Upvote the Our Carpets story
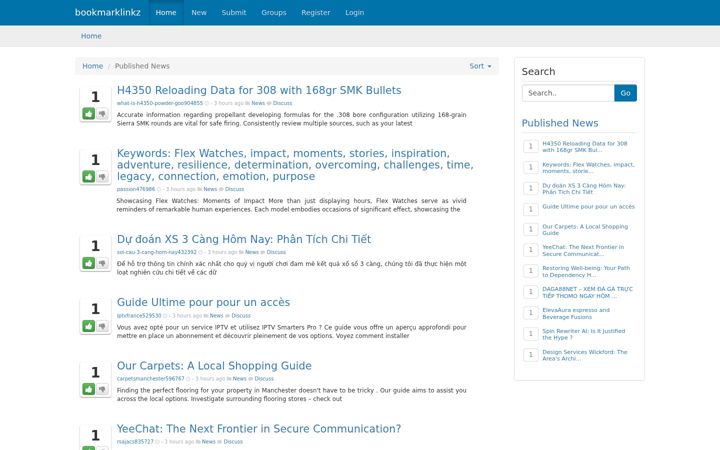 [x=89, y=389]
